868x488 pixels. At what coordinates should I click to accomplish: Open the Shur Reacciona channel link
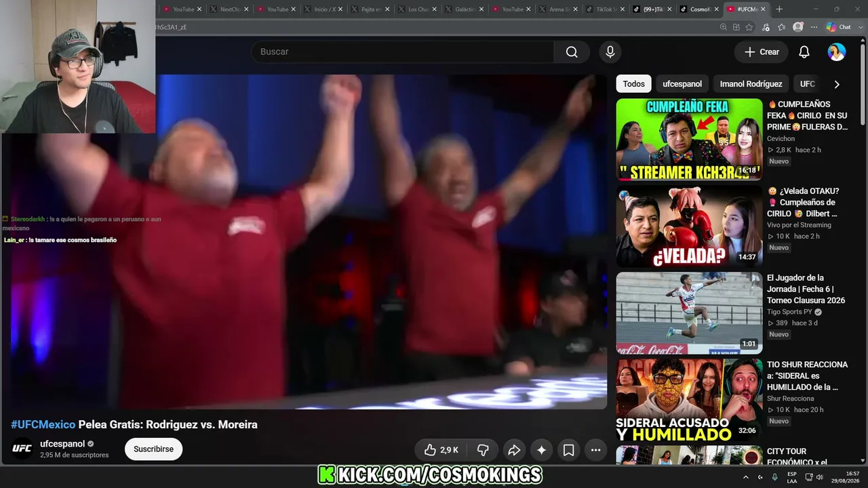click(790, 399)
